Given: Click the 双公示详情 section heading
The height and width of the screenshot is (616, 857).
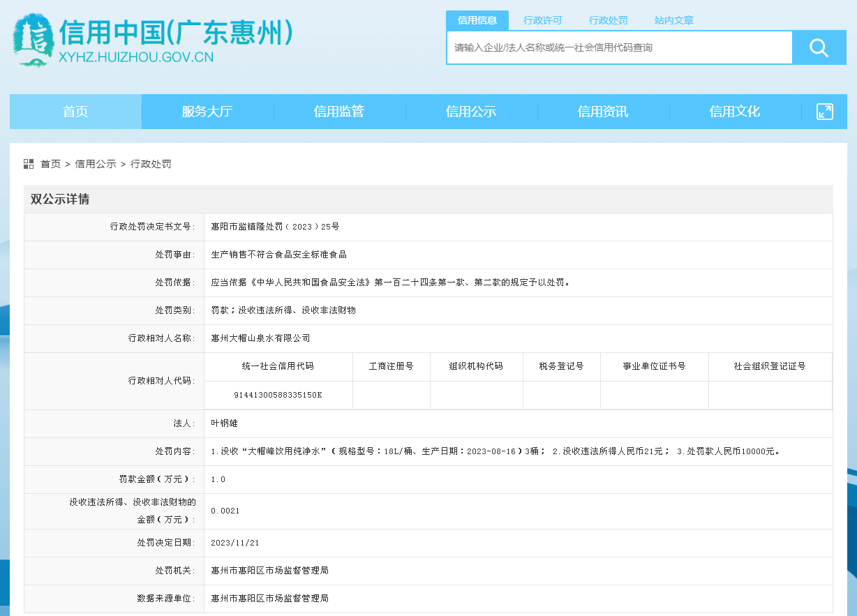Looking at the screenshot, I should click(60, 199).
